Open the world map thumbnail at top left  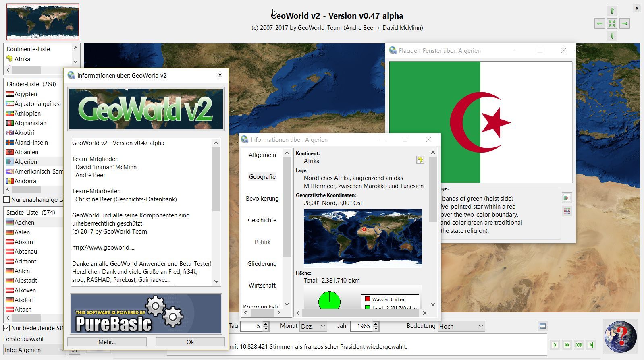(42, 22)
